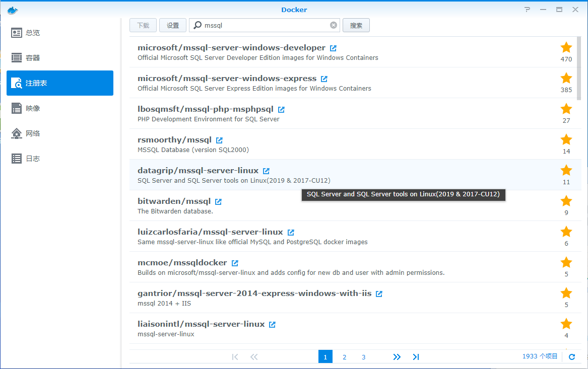Open external link for datagrip/mssql-server-linux
Image resolution: width=588 pixels, height=369 pixels.
point(266,171)
